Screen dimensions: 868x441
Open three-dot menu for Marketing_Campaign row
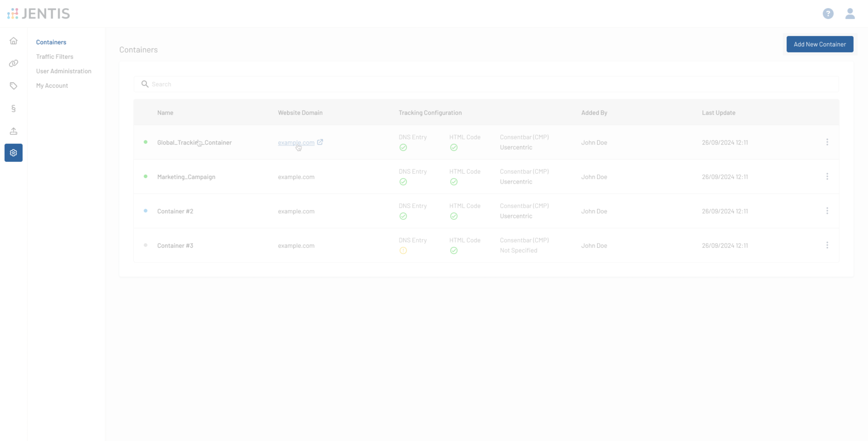click(827, 177)
